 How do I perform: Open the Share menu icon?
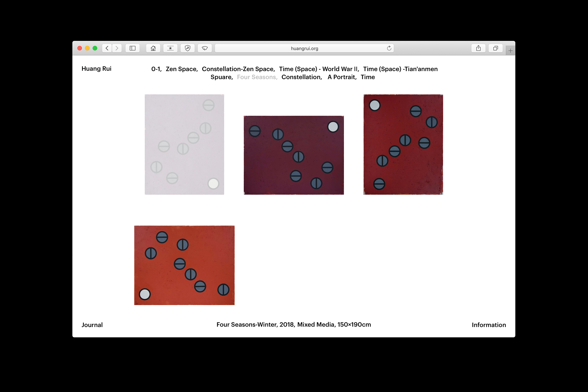[x=478, y=48]
